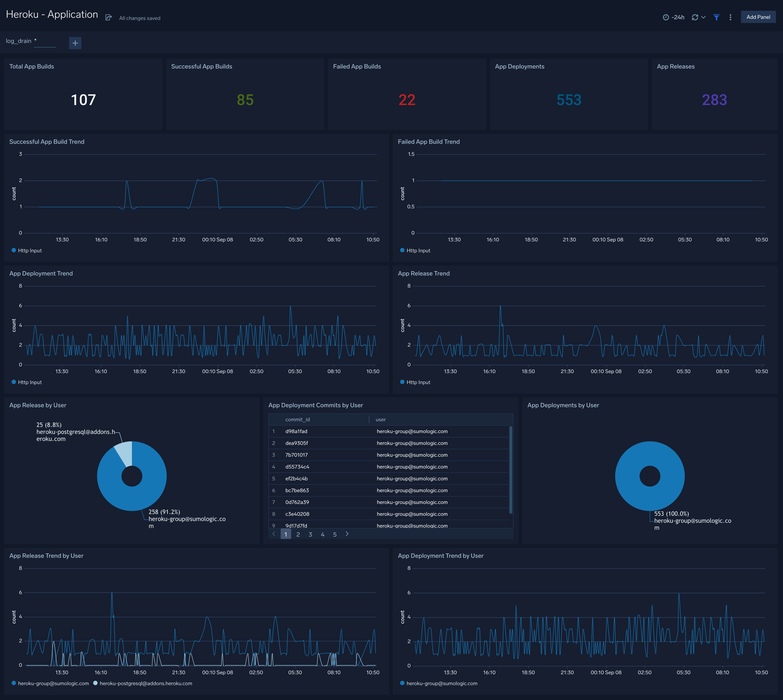This screenshot has width=783, height=700.
Task: Open the -24h time range selector
Action: 678,17
